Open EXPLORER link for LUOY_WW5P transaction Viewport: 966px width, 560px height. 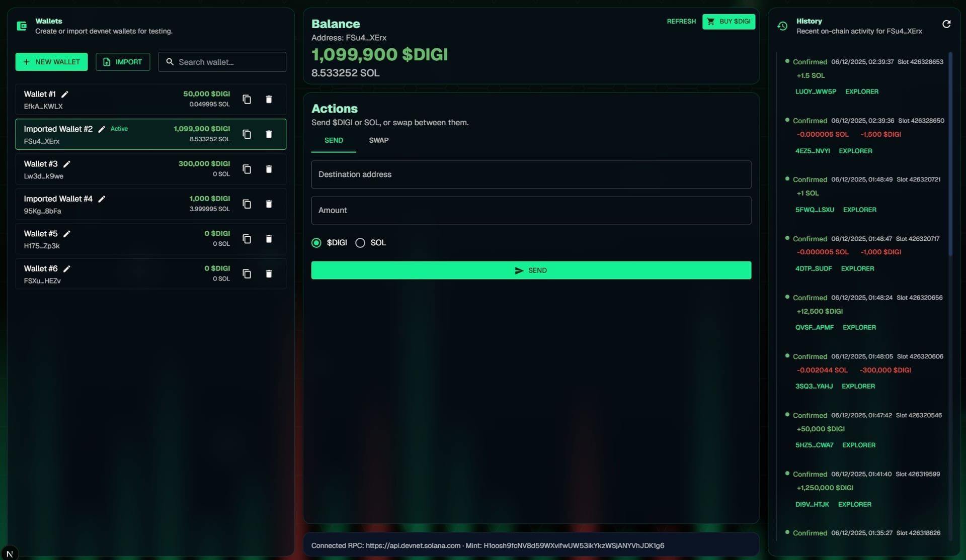click(861, 91)
